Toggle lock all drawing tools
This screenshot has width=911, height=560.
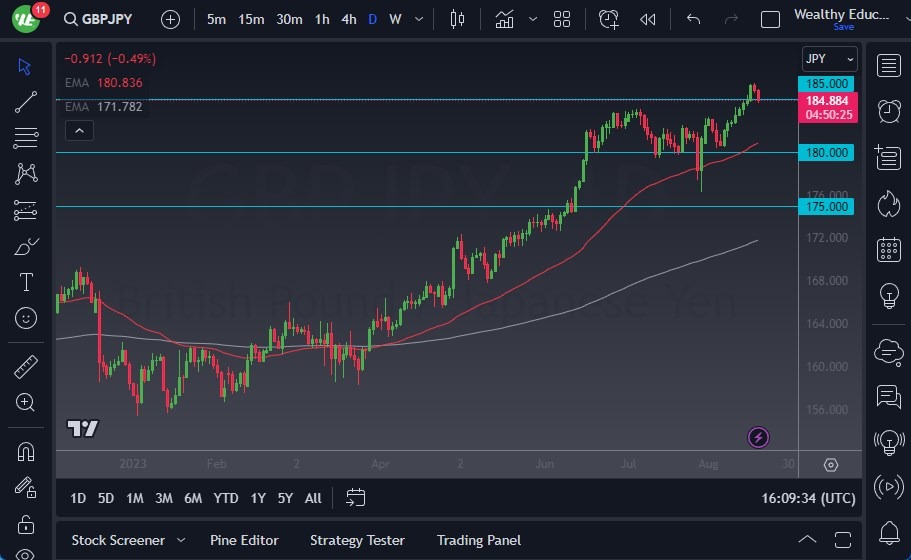click(26, 523)
